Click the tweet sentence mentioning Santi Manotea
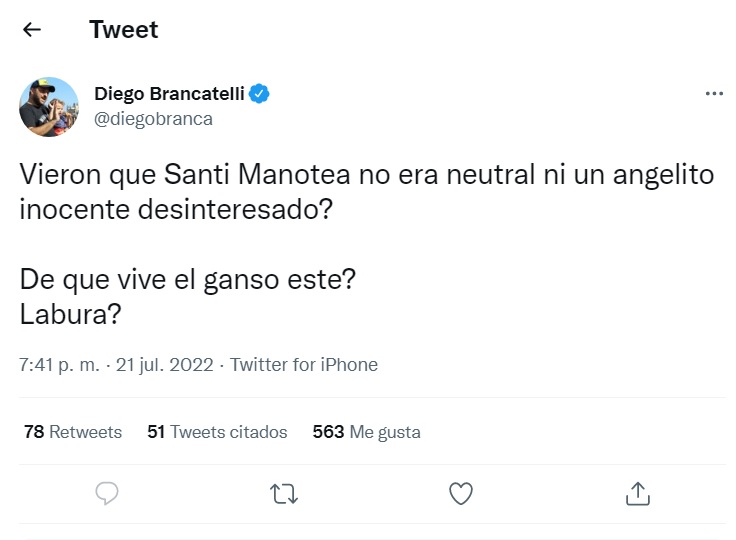Viewport: 736px width, 540px height. coord(367,175)
